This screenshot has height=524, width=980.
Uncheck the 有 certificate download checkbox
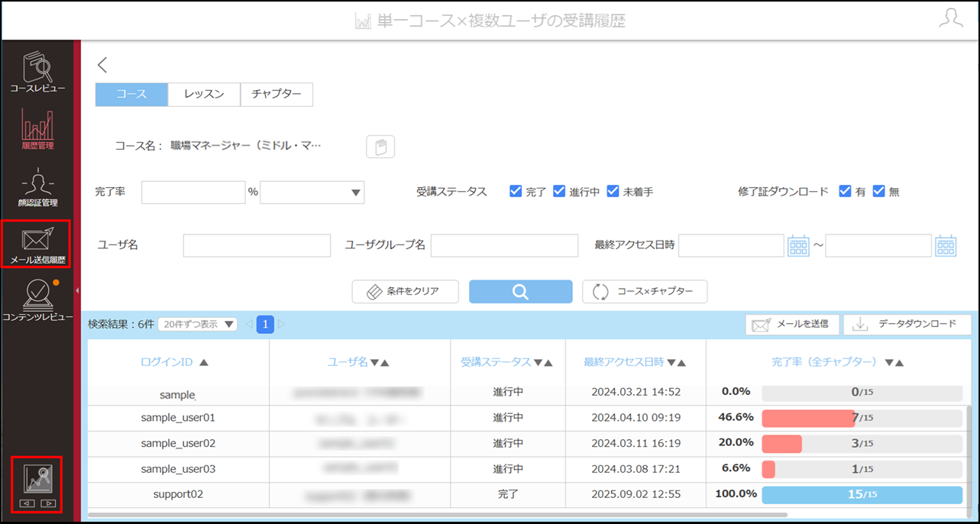[x=845, y=192]
